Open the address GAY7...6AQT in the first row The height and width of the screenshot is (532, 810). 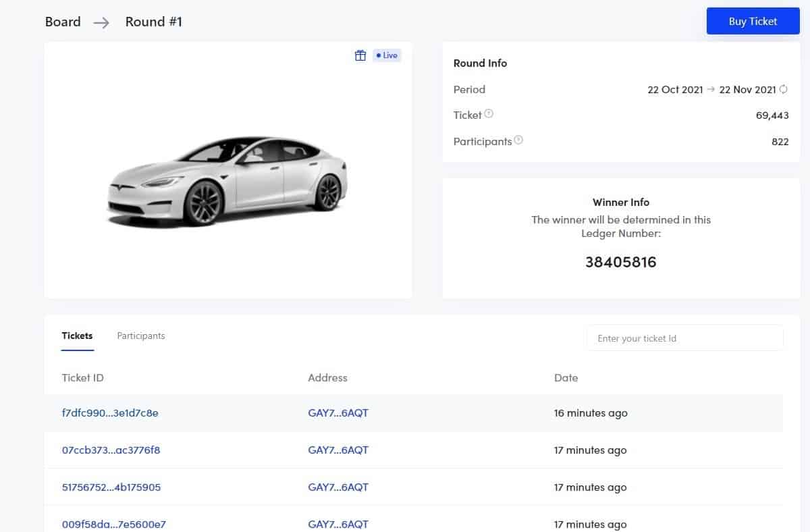[338, 413]
